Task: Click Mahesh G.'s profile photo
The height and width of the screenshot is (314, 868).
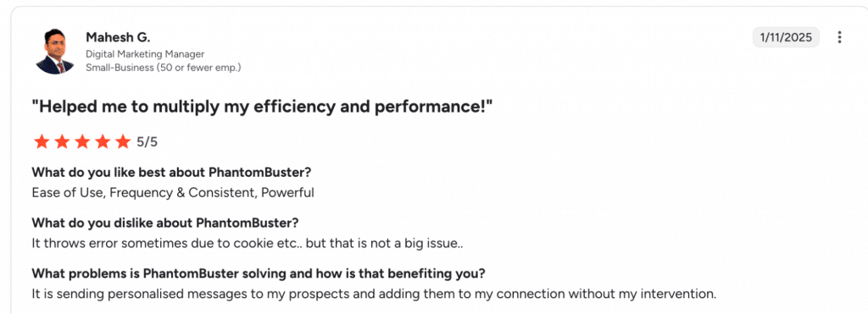Action: click(55, 51)
